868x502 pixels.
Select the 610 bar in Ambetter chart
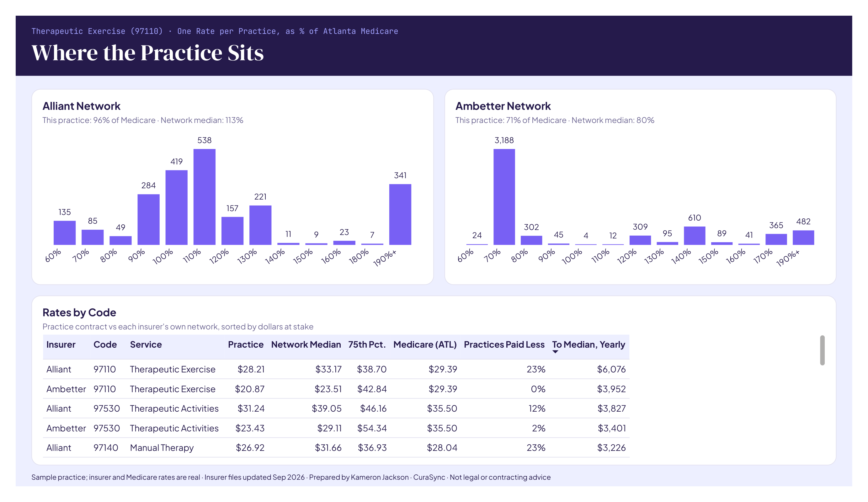695,235
